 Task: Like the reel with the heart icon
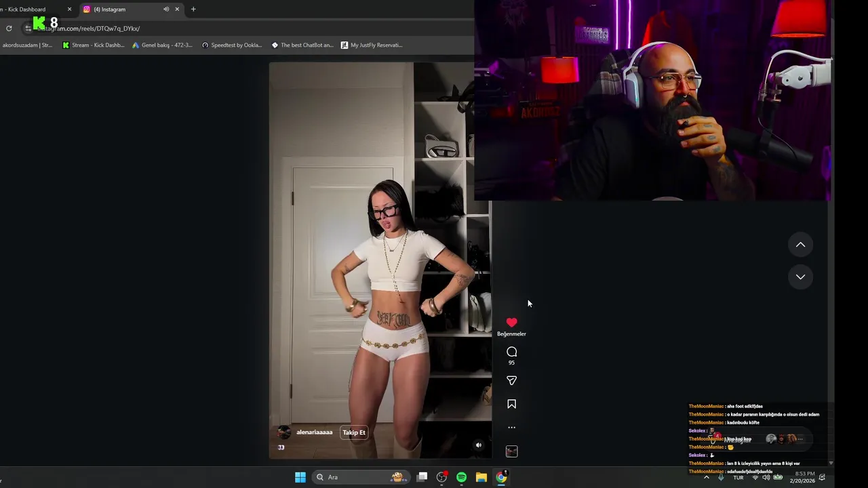(511, 323)
